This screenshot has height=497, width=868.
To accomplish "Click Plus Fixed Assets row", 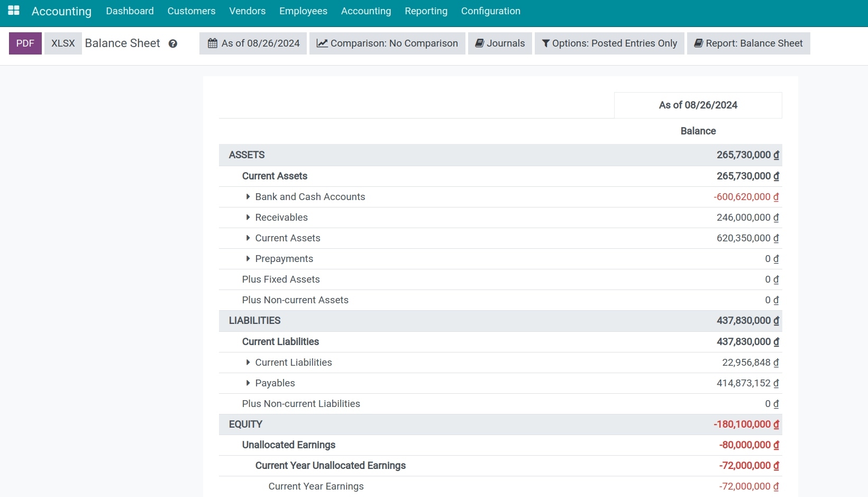I will (x=500, y=279).
